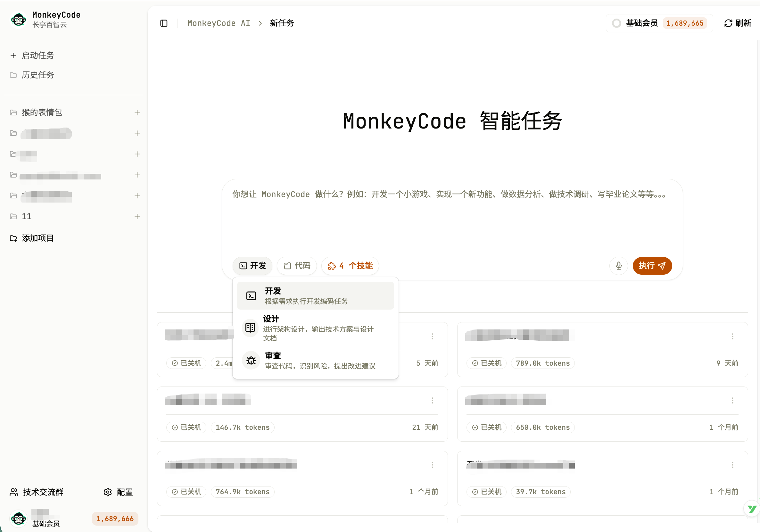Image resolution: width=760 pixels, height=532 pixels.
Task: Open more options for the 764.9k tokens task
Action: [x=432, y=465]
